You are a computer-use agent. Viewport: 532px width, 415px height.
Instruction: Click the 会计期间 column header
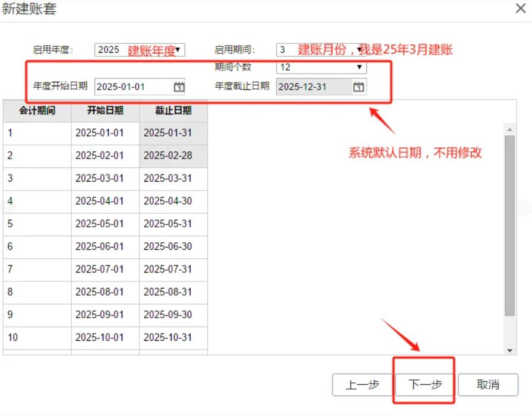click(37, 110)
